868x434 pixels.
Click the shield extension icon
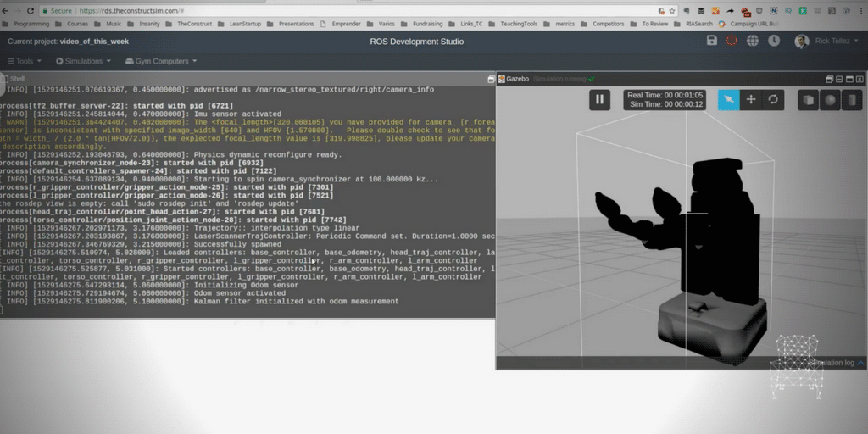click(x=759, y=10)
